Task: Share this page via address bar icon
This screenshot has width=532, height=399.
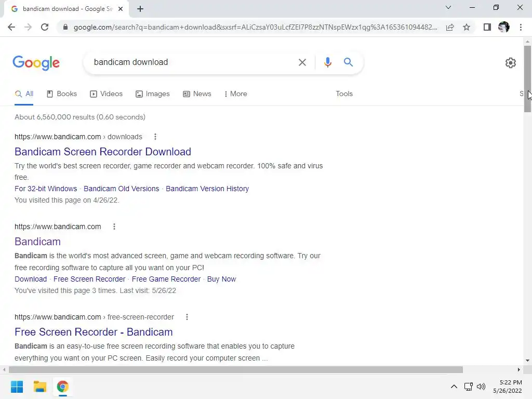Action: [x=450, y=27]
